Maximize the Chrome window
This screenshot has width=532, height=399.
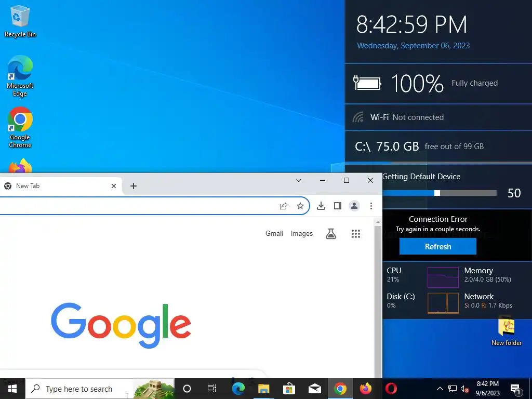coord(347,180)
